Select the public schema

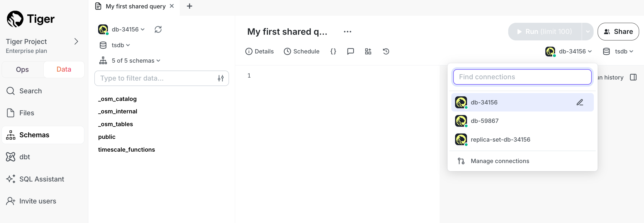pos(107,137)
